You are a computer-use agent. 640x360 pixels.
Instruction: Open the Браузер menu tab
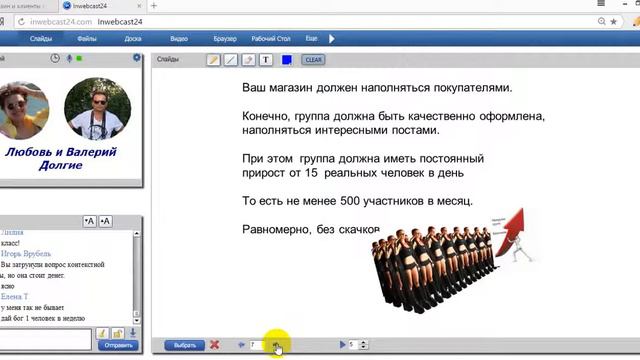coord(225,39)
